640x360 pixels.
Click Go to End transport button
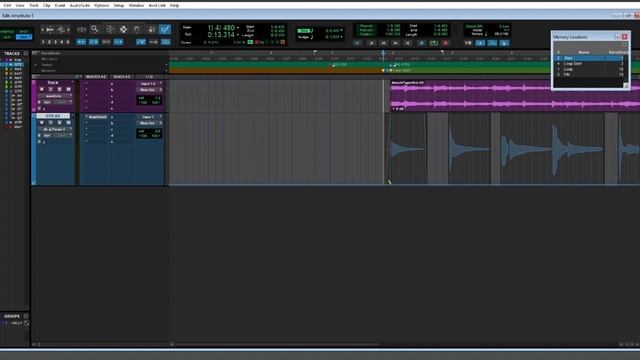(407, 43)
